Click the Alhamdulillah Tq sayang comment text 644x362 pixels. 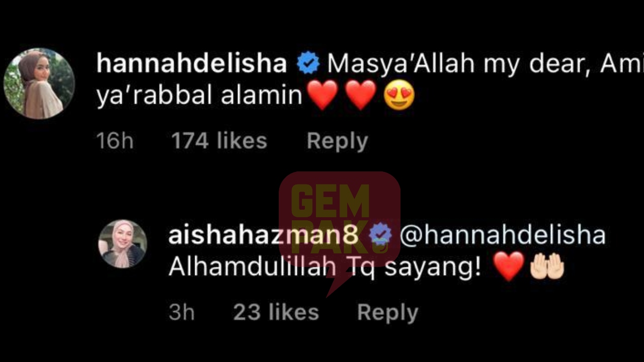[325, 268]
